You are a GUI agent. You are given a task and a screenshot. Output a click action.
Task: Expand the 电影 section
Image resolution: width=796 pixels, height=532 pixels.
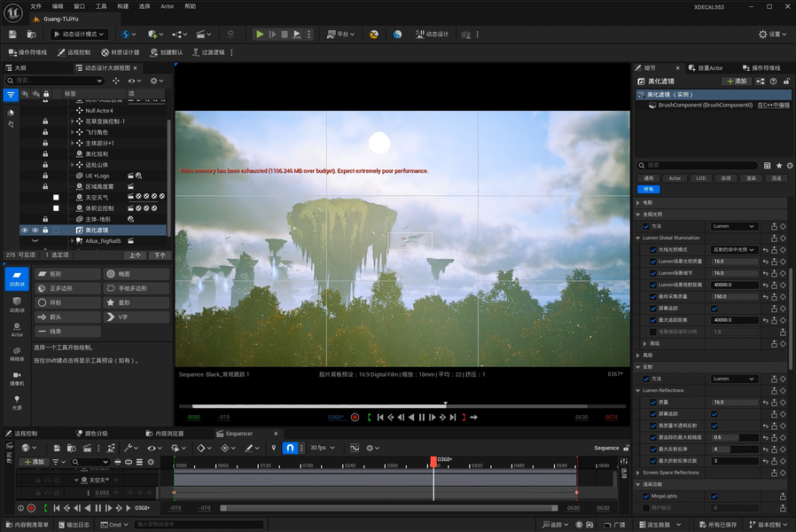click(x=638, y=202)
